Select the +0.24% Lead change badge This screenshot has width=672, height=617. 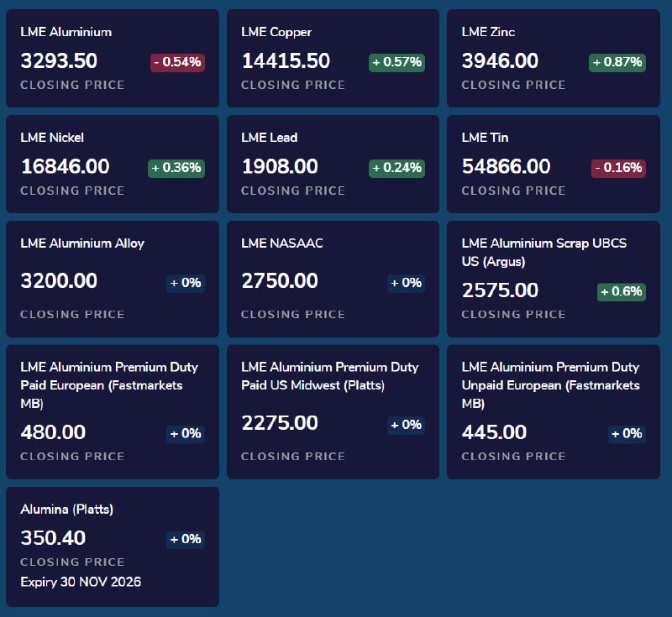coord(396,168)
